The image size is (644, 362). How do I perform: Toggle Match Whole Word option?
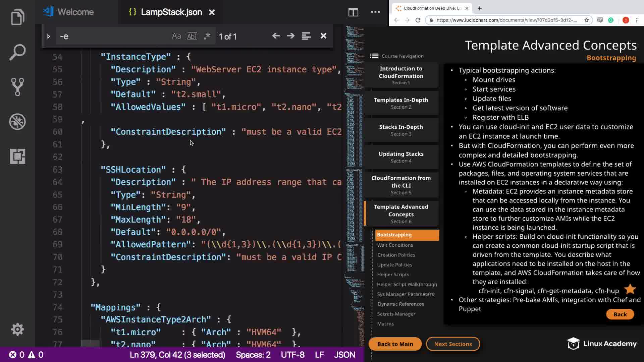(192, 36)
